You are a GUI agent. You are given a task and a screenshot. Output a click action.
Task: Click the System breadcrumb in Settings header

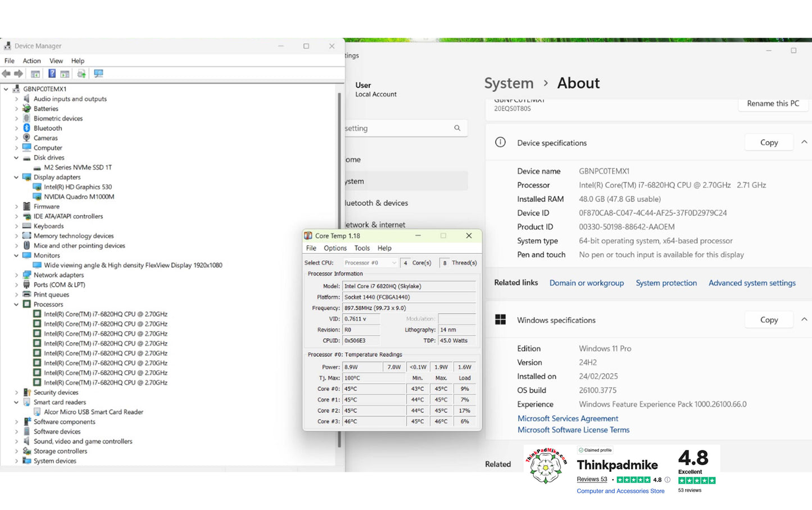click(509, 83)
